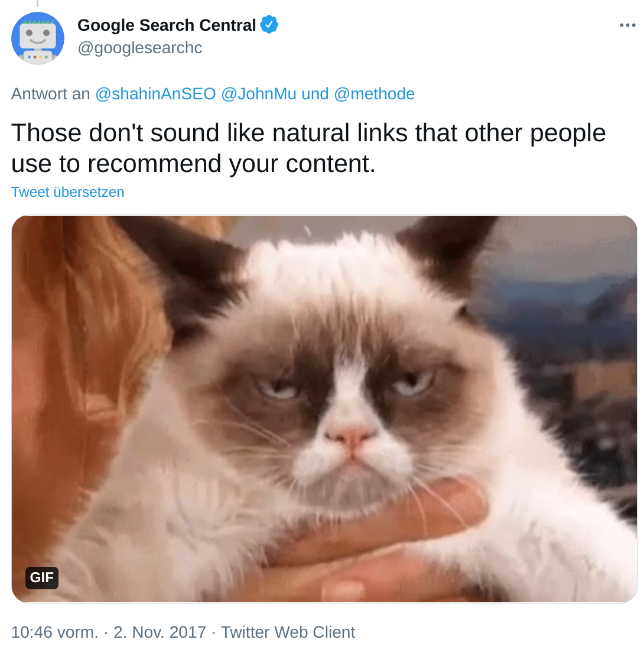The width and height of the screenshot is (644, 646).
Task: Click the Twitter Web Client source link
Action: (288, 632)
